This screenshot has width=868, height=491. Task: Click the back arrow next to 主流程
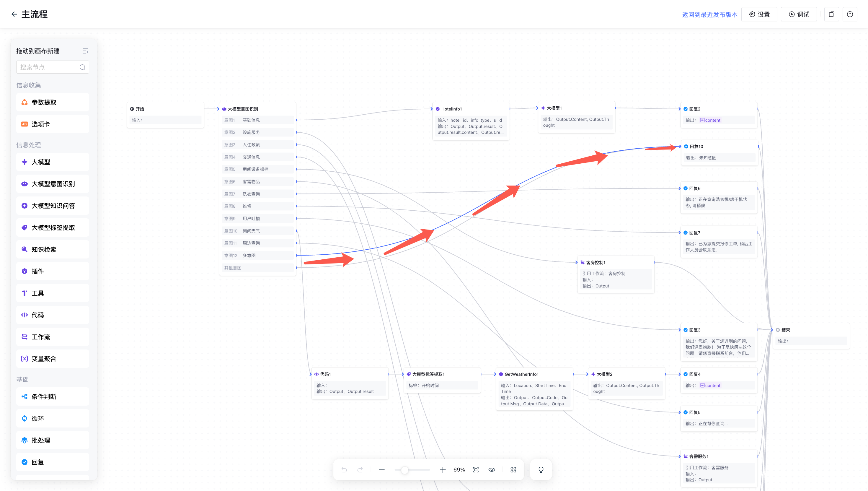(14, 14)
